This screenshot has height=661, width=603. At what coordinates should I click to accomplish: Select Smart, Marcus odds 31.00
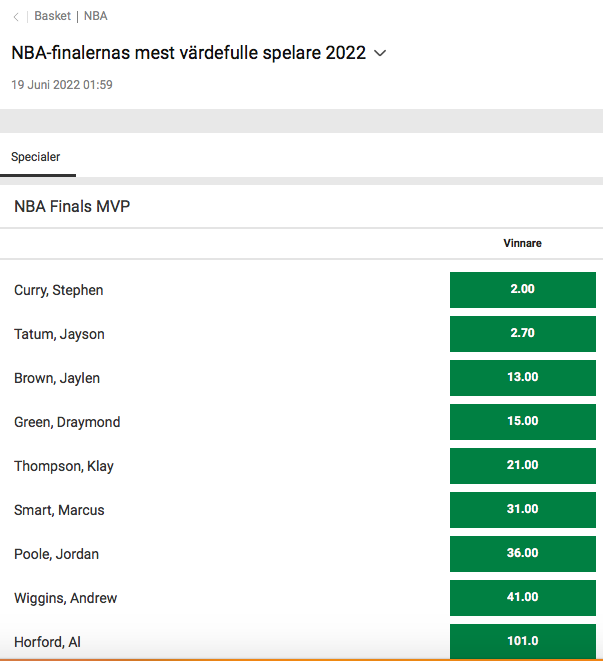coord(522,510)
